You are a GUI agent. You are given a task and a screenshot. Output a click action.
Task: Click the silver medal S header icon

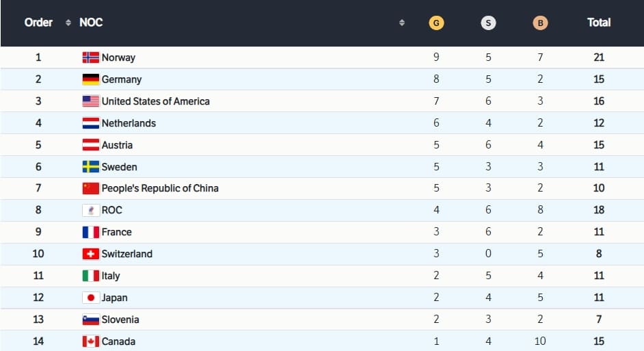pyautogui.click(x=488, y=23)
